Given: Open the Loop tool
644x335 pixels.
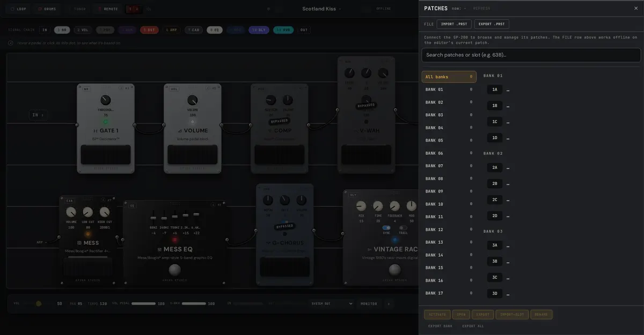Looking at the screenshot, I should tap(18, 9).
